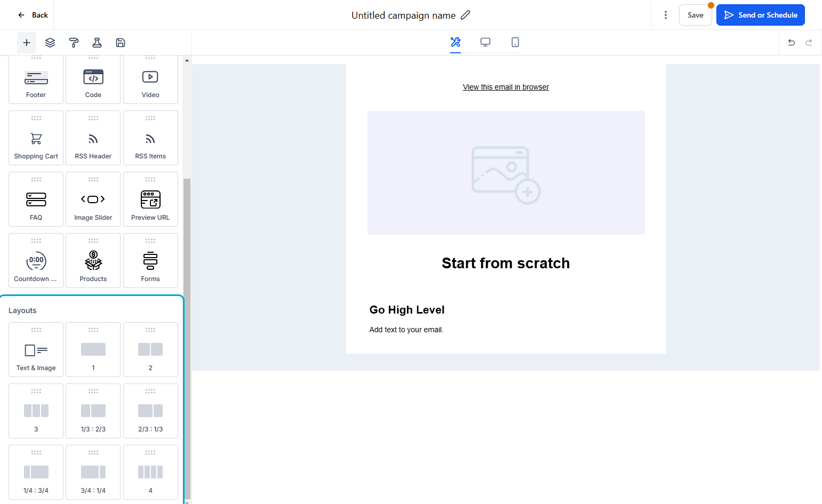Open View this email in browser link
The width and height of the screenshot is (822, 504).
(x=506, y=87)
